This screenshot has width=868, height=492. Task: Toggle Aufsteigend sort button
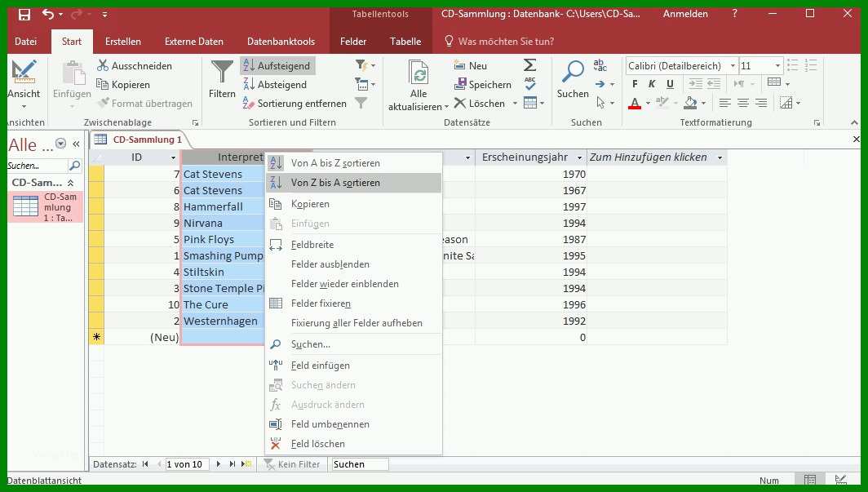277,66
